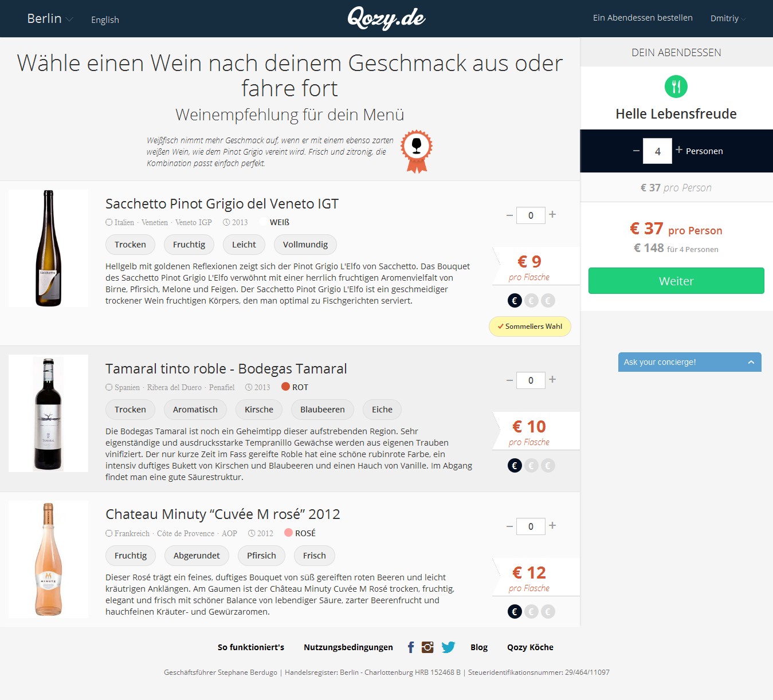Reduce number of Personen by one
Image resolution: width=773 pixels, height=700 pixels.
point(636,151)
